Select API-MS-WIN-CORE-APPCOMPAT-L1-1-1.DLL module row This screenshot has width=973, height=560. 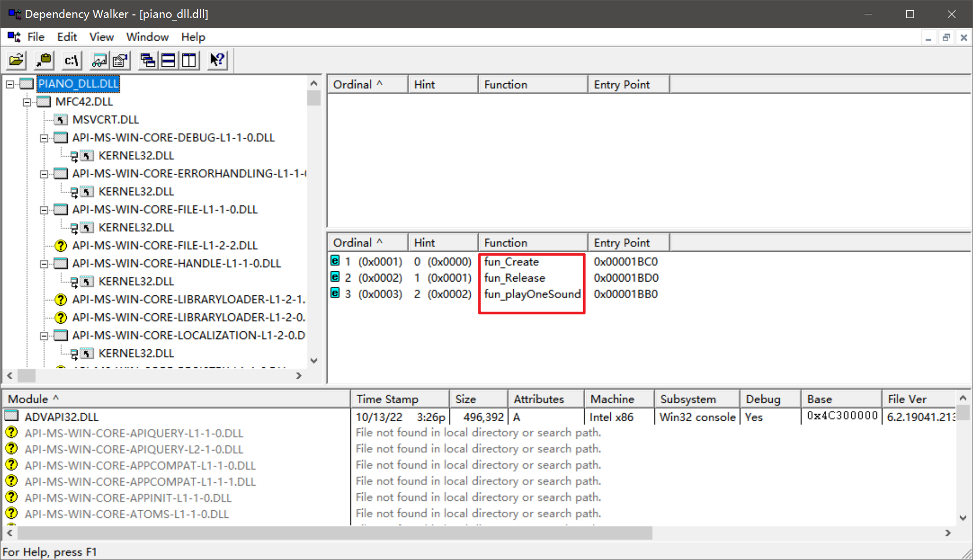479,481
